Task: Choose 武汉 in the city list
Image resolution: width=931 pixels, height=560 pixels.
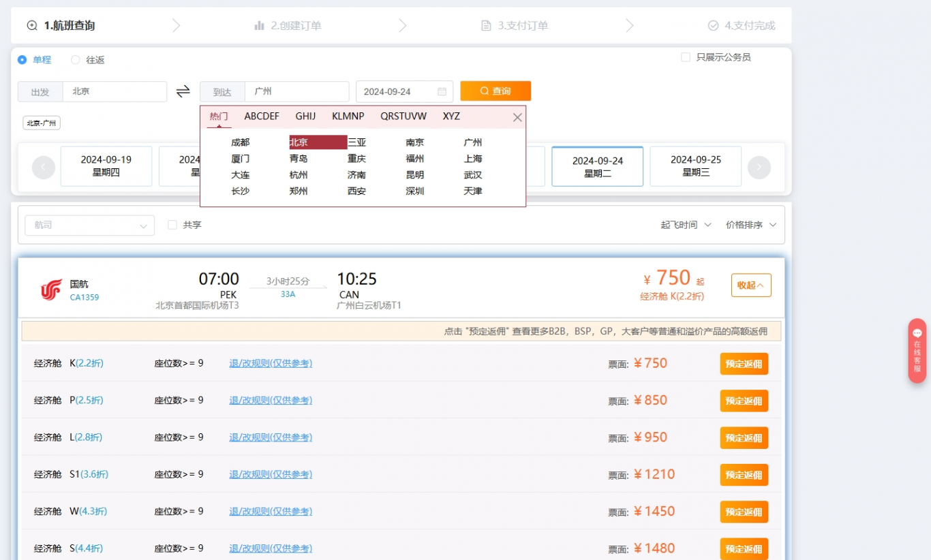Action: click(473, 175)
